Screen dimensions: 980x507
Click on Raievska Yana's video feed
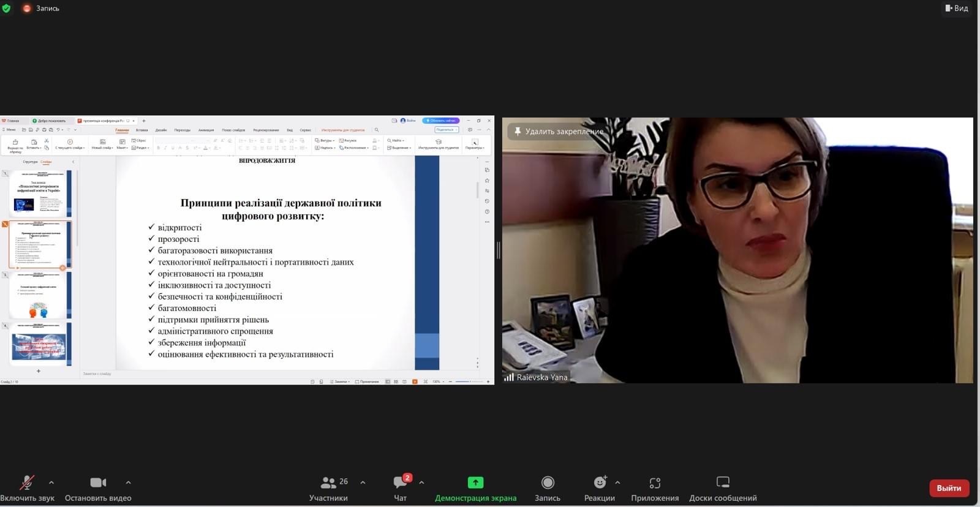737,257
